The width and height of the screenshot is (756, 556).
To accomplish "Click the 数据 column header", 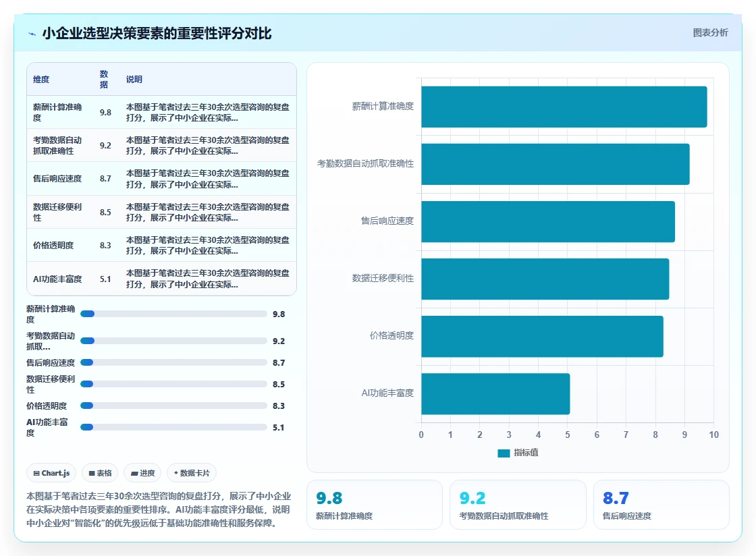I will (x=104, y=80).
